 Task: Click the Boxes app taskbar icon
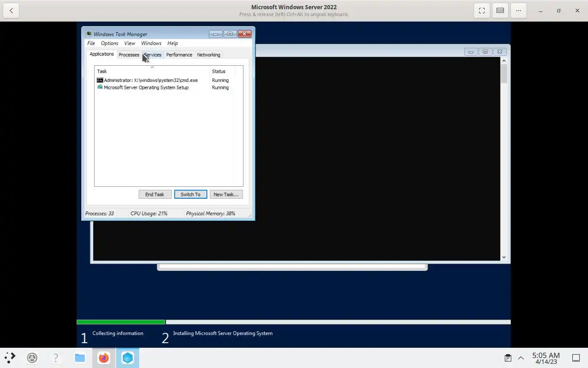tap(128, 358)
